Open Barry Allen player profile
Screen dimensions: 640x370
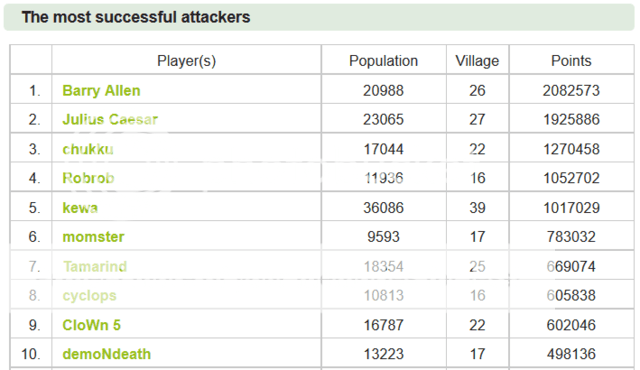coord(101,91)
